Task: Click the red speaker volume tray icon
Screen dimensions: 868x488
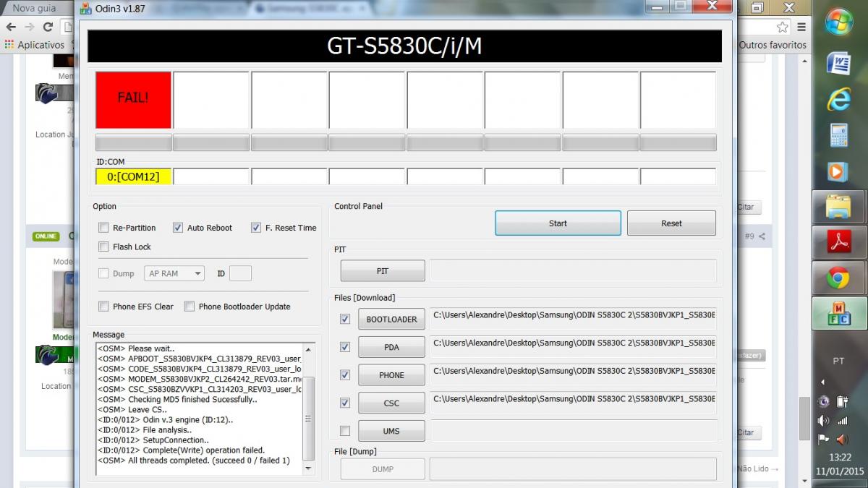Action: 842,440
